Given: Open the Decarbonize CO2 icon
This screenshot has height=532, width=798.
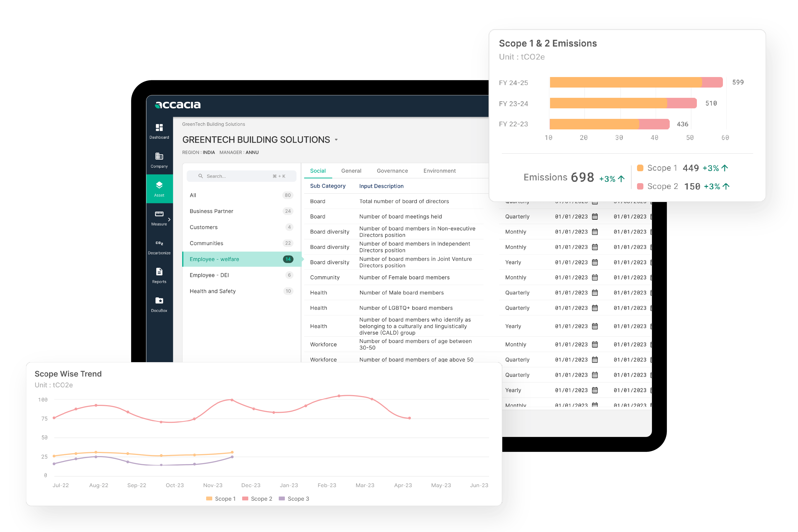Looking at the screenshot, I should pyautogui.click(x=159, y=243).
